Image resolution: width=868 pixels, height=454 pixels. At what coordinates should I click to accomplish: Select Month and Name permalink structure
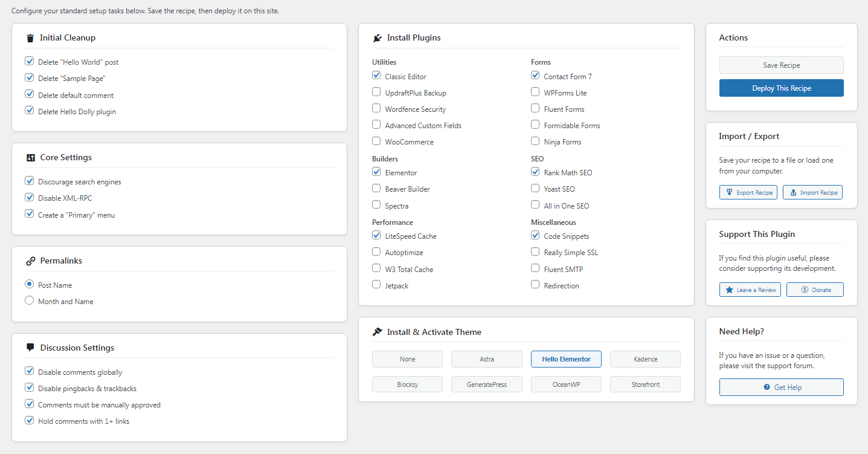pos(30,301)
